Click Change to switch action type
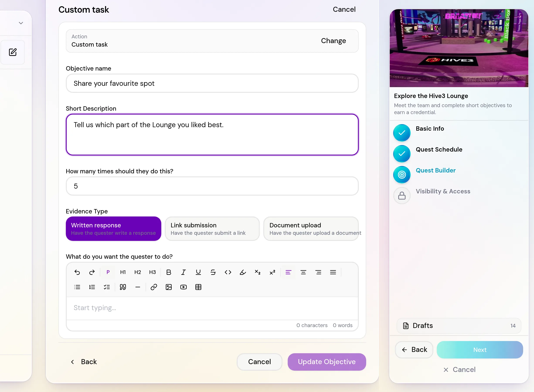Screen dimensions: 534x392 tap(333, 41)
